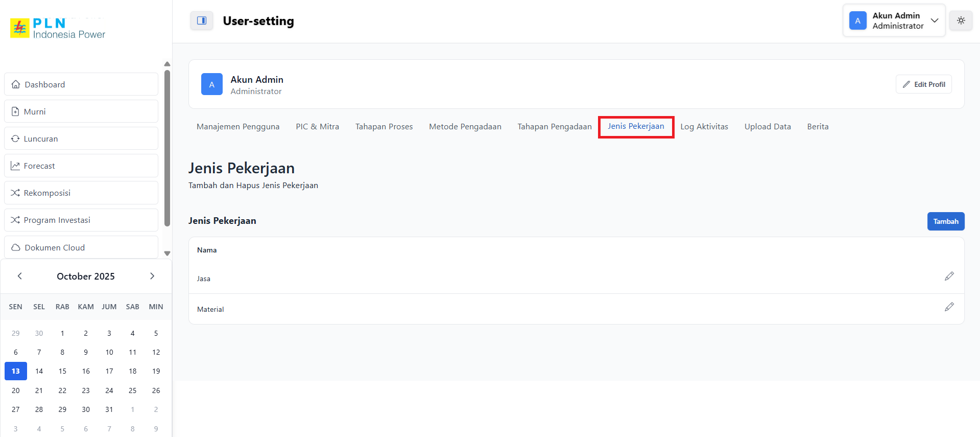
Task: Edit the Material row with pencil icon
Action: [x=949, y=307]
